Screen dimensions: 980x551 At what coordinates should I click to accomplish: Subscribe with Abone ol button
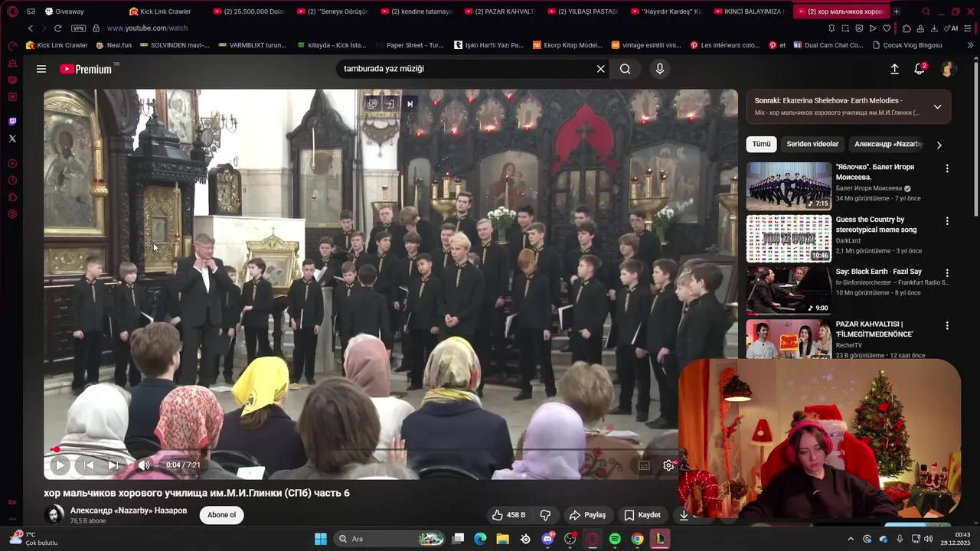[222, 514]
